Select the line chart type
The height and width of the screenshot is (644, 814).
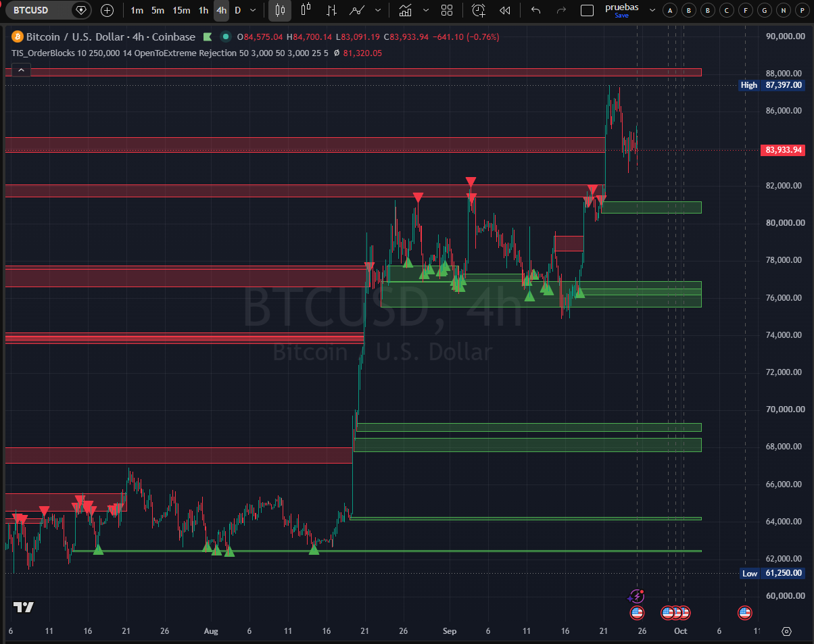(x=358, y=10)
